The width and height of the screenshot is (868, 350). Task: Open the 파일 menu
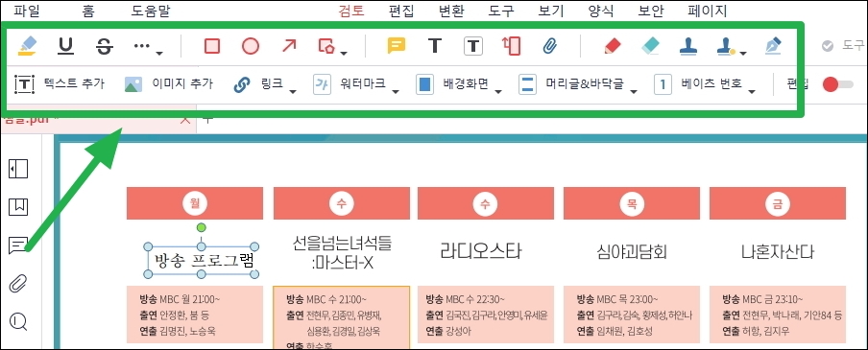click(x=27, y=12)
